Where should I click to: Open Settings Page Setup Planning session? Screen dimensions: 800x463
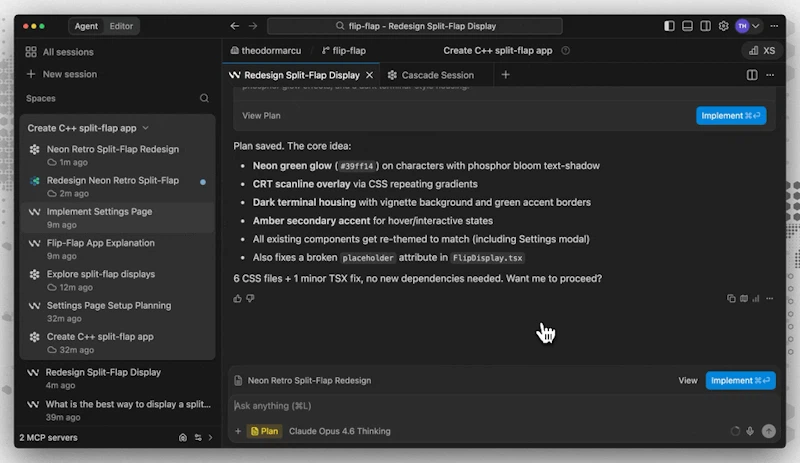point(117,311)
